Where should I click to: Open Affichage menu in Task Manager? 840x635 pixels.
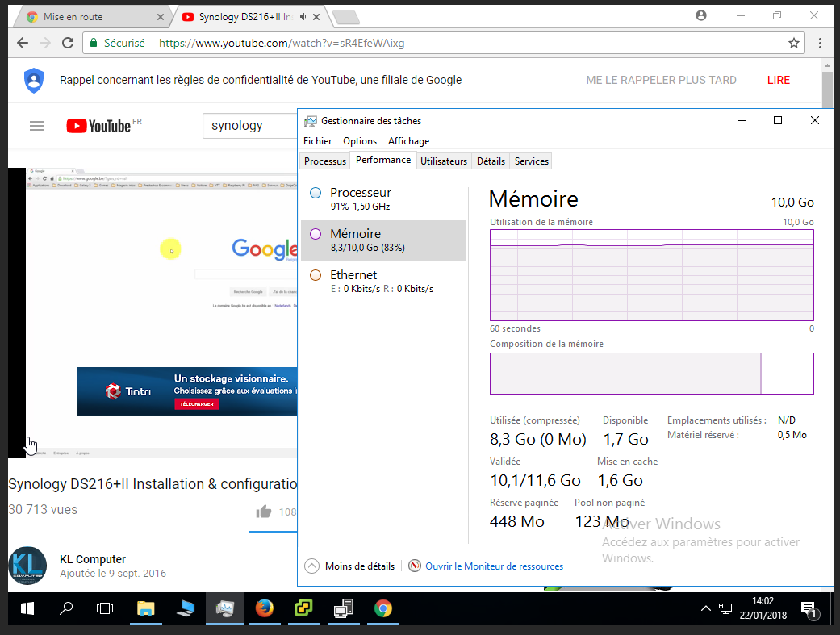[409, 141]
